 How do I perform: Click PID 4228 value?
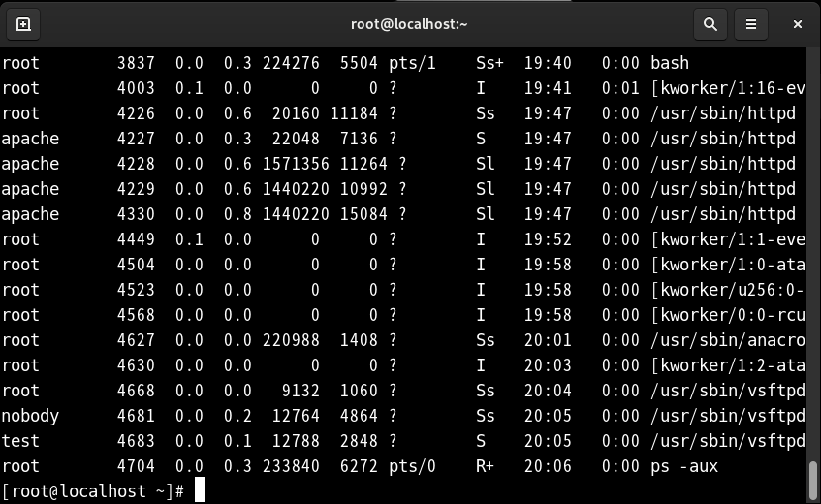tap(136, 164)
